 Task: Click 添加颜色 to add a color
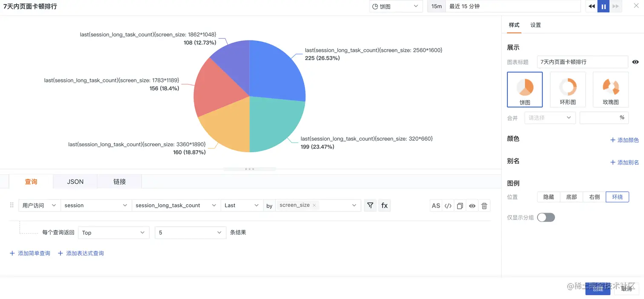(x=624, y=140)
